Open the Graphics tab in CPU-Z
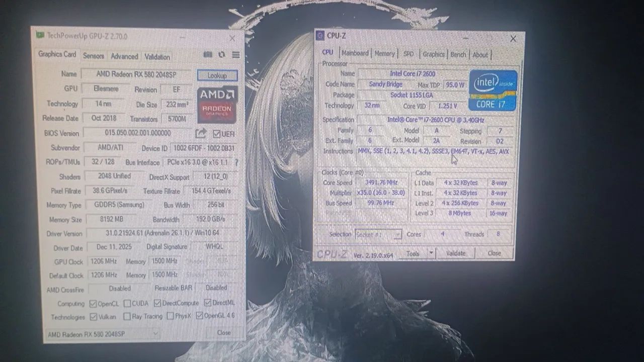This screenshot has height=362, width=644. 433,54
